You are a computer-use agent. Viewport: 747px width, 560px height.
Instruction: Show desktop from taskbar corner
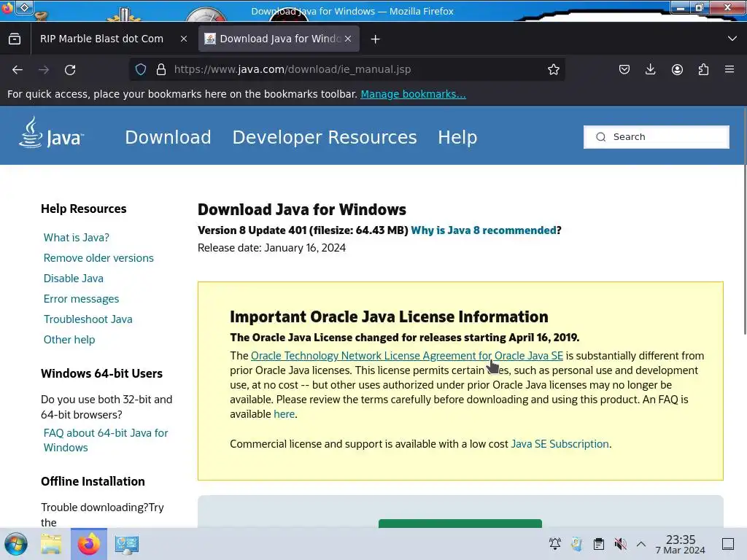(728, 544)
